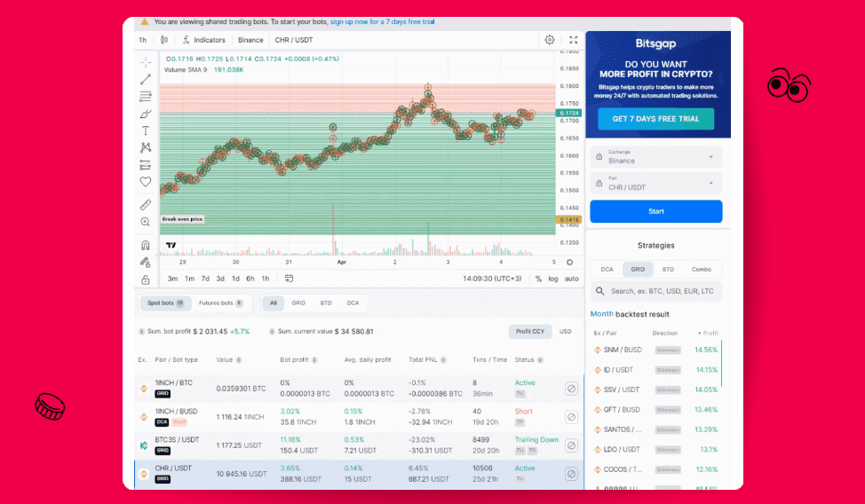The height and width of the screenshot is (504, 865).
Task: Click the blue Start button
Action: 656,211
